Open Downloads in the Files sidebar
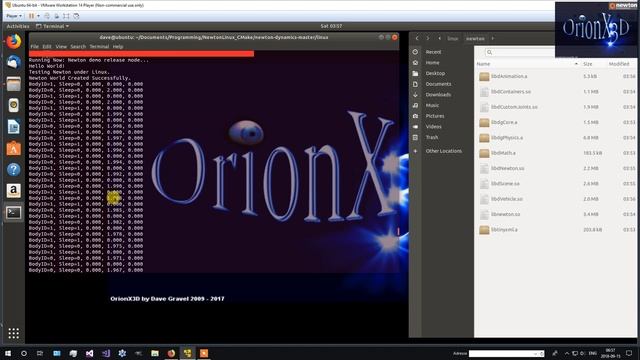The width and height of the screenshot is (640, 360). pyautogui.click(x=438, y=94)
